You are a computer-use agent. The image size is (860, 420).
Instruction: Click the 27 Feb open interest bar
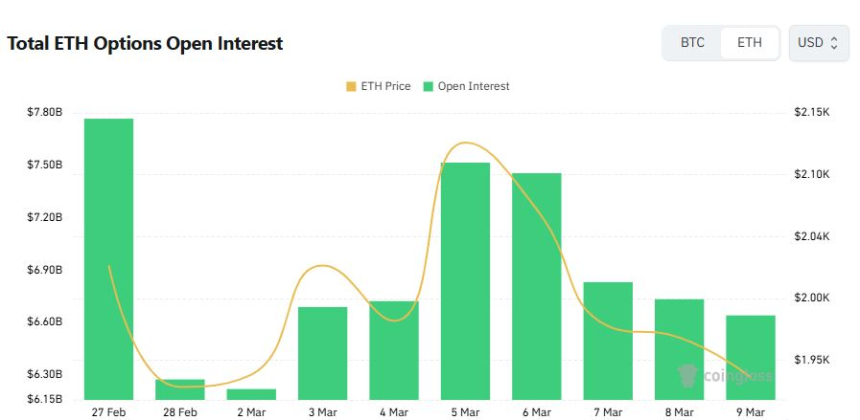[x=109, y=258]
